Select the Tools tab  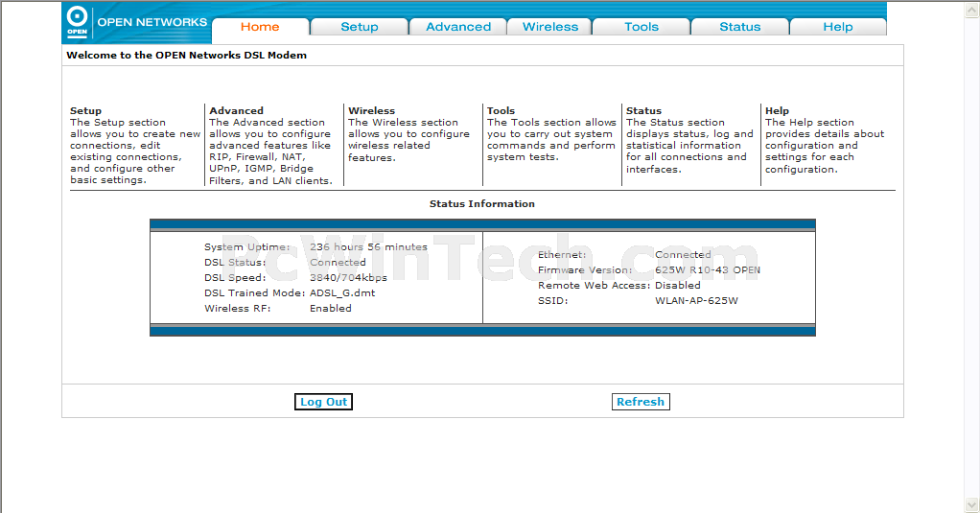642,27
